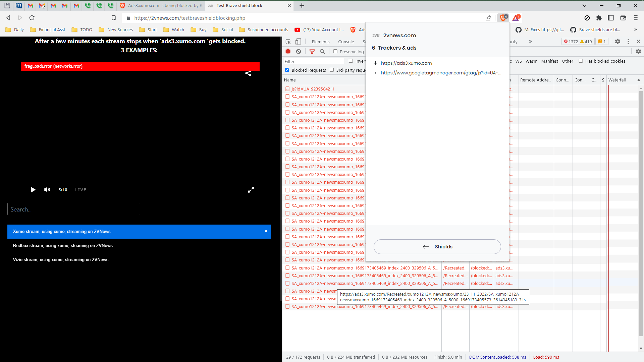Screen dimensions: 644x362
Task: Open the Brave Rewards triangle icon
Action: click(516, 18)
